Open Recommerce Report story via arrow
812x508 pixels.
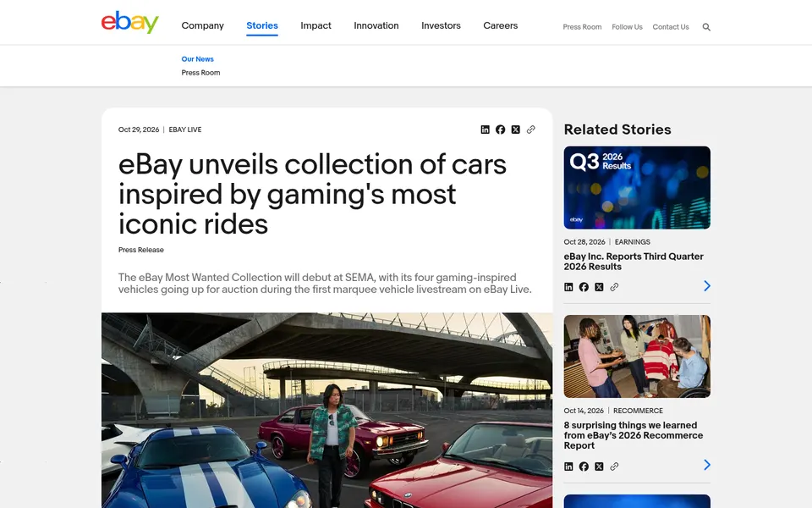[707, 465]
